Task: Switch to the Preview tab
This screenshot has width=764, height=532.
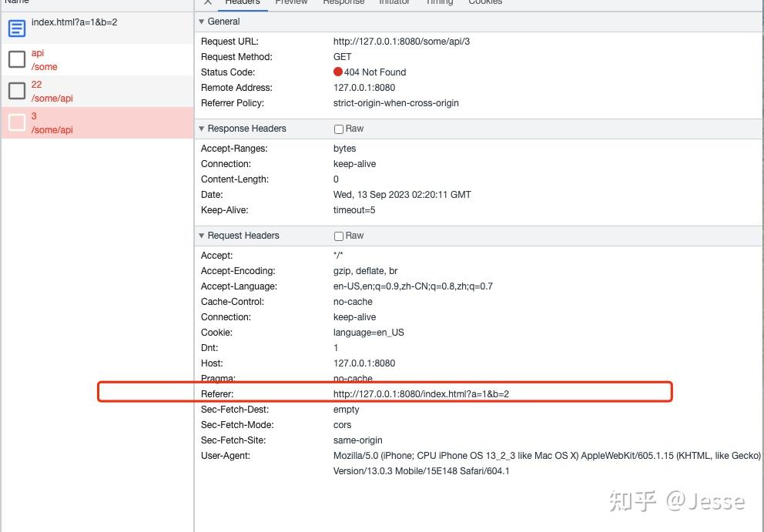Action: pos(291,4)
